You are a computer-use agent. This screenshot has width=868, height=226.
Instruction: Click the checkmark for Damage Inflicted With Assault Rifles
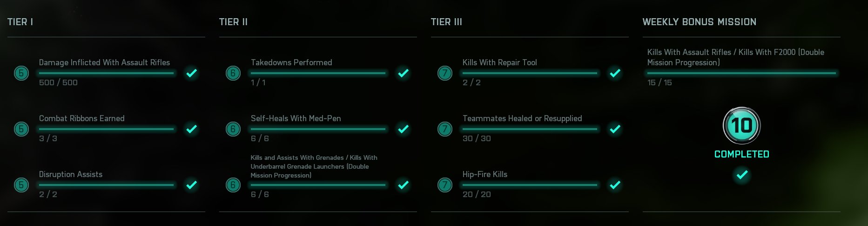click(191, 73)
